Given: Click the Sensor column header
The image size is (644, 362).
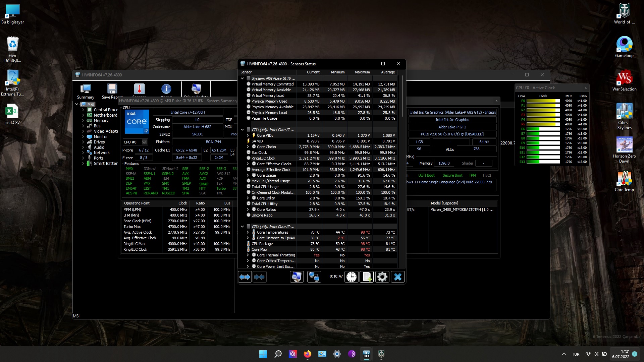Looking at the screenshot, I should (x=267, y=72).
